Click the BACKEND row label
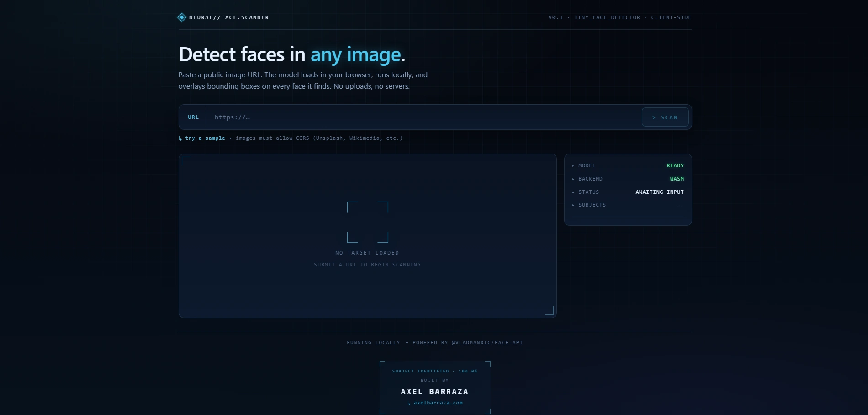Screen dimensions: 868x415 pos(590,179)
